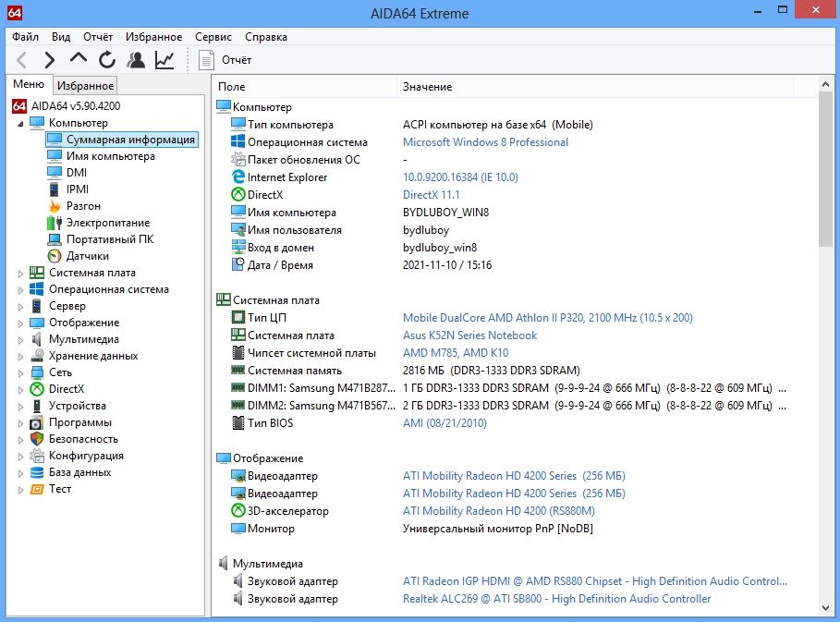Select Имя компьютера in the tree
This screenshot has height=622, width=840.
click(111, 156)
